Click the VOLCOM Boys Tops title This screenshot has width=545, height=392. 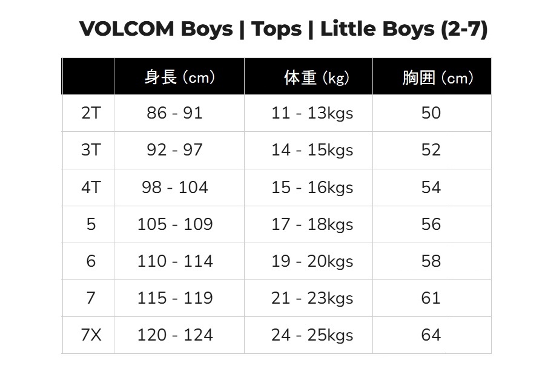pyautogui.click(x=283, y=29)
